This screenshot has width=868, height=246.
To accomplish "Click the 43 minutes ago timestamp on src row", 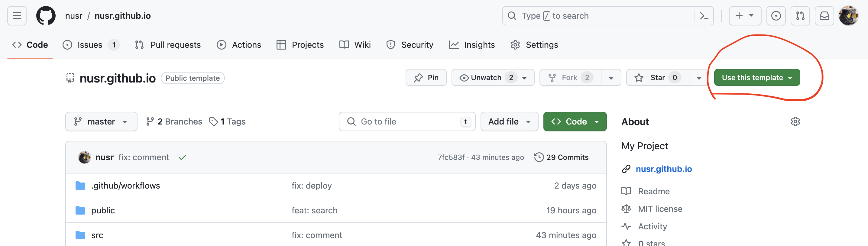I will 566,235.
